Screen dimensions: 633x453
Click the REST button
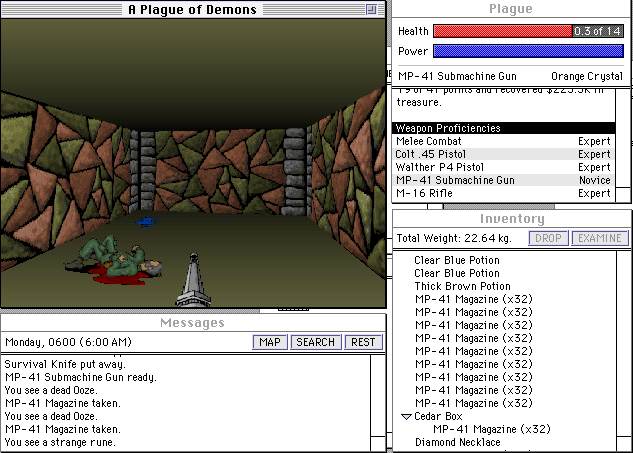coord(363,342)
